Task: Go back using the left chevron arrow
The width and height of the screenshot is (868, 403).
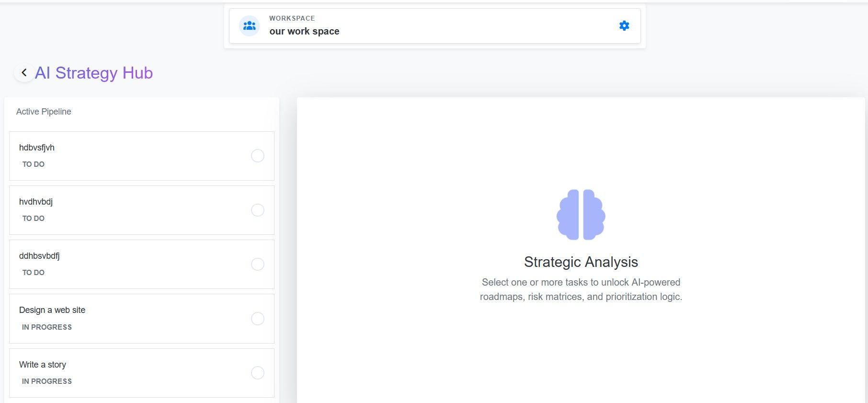Action: pyautogui.click(x=24, y=73)
